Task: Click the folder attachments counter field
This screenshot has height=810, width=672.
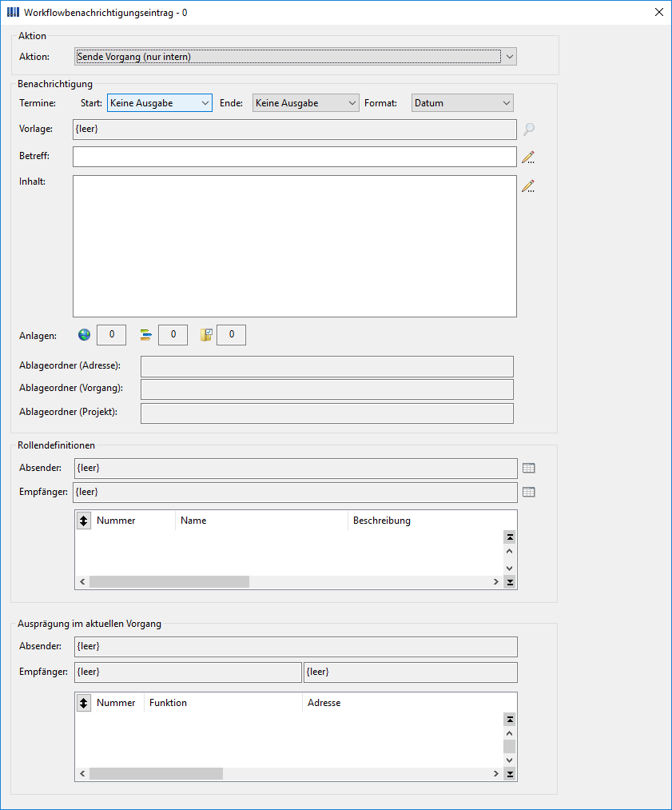Action: [x=231, y=335]
